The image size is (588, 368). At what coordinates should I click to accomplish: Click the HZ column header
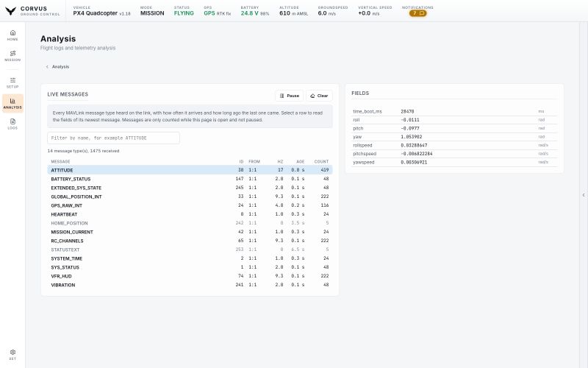click(x=280, y=161)
